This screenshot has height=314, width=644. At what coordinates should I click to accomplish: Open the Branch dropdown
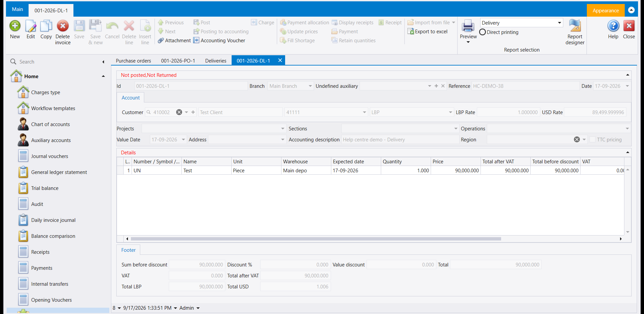(310, 86)
